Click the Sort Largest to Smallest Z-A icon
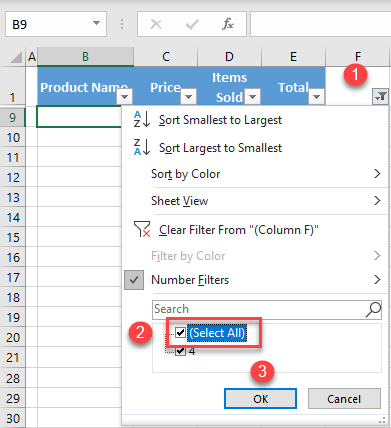 point(142,148)
